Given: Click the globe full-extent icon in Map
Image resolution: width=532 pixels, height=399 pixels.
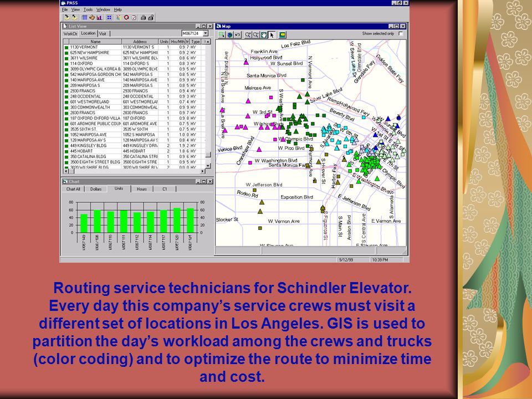Looking at the screenshot, I should pos(229,34).
